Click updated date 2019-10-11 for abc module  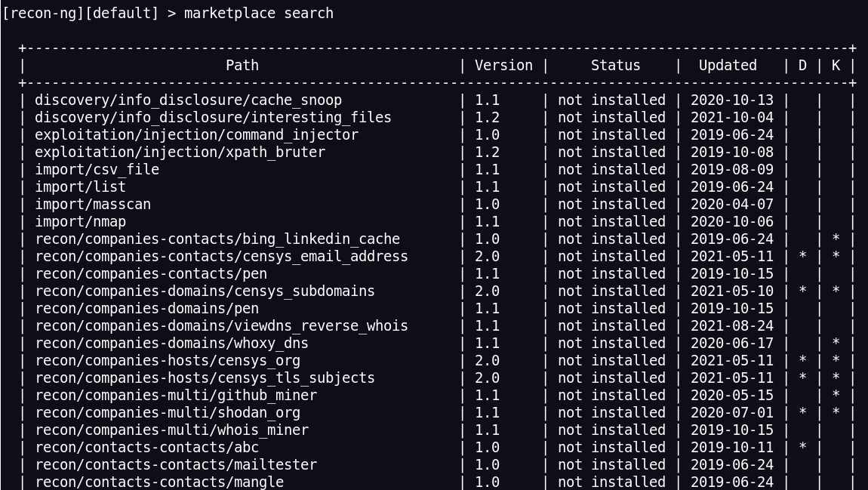732,448
